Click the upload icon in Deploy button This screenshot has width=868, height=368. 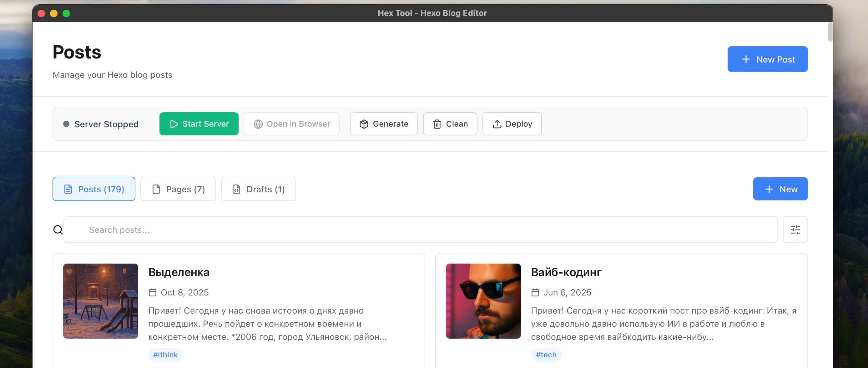(497, 124)
